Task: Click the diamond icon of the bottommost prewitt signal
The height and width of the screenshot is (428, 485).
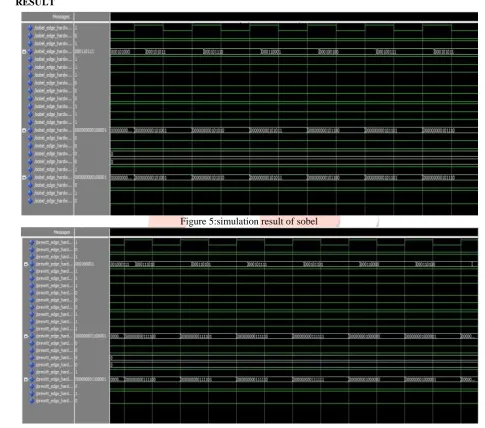Action: 32,401
